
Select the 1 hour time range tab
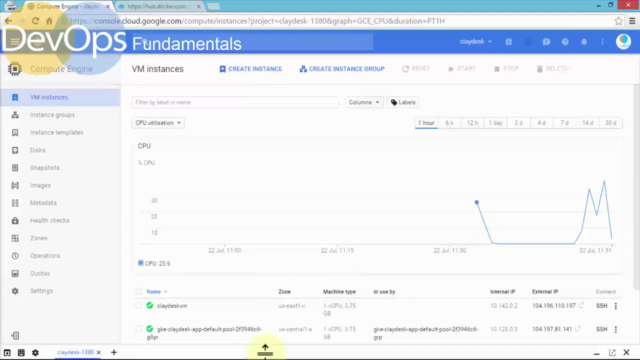click(x=426, y=123)
